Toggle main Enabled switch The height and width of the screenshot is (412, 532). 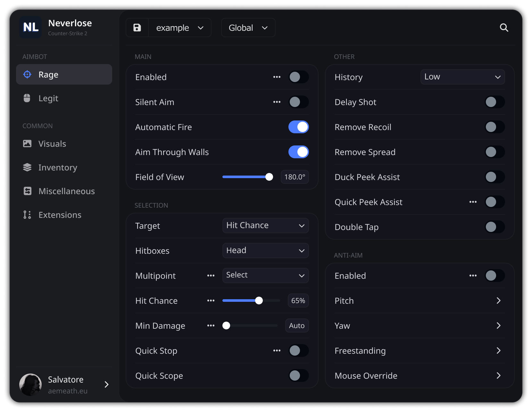click(x=299, y=77)
